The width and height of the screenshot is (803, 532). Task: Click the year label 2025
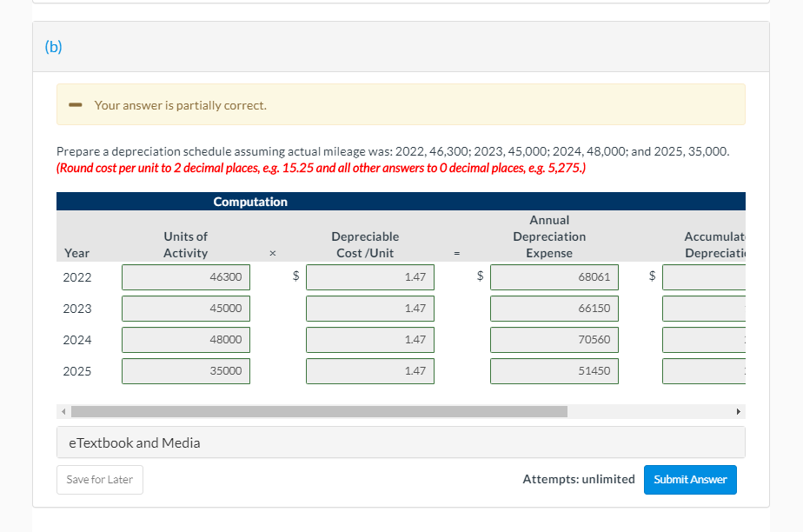[x=77, y=371]
